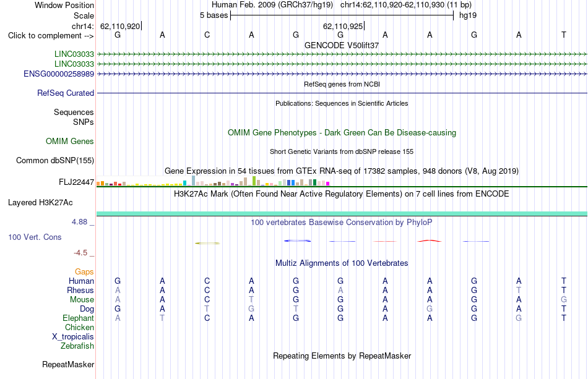Click the Layered H3K27Ac track label
The width and height of the screenshot is (588, 379).
tap(40, 203)
